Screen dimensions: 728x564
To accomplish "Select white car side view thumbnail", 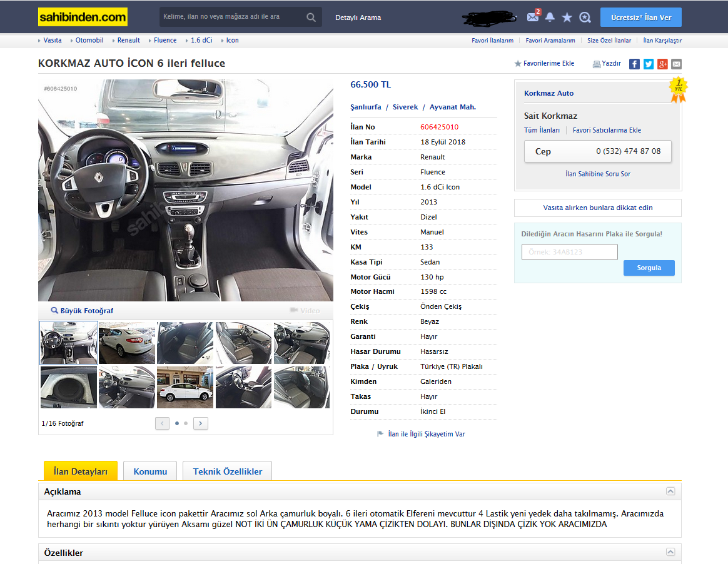I will pos(185,387).
